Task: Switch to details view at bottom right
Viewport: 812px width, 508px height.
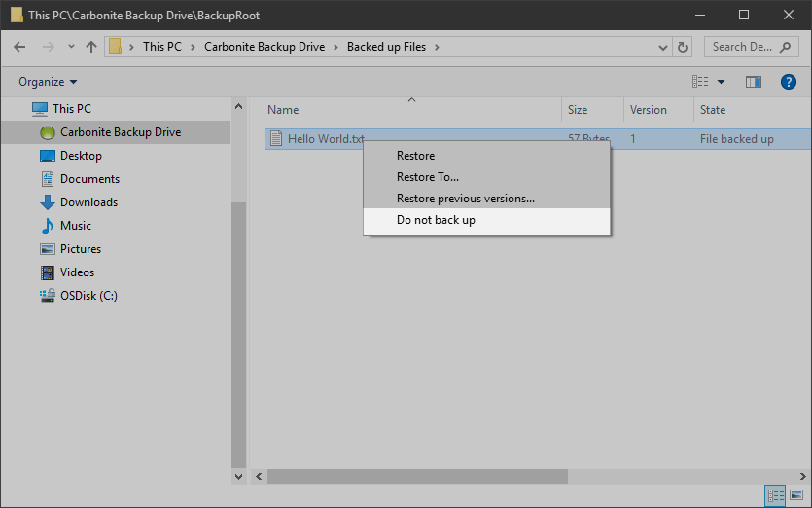Action: pyautogui.click(x=776, y=496)
